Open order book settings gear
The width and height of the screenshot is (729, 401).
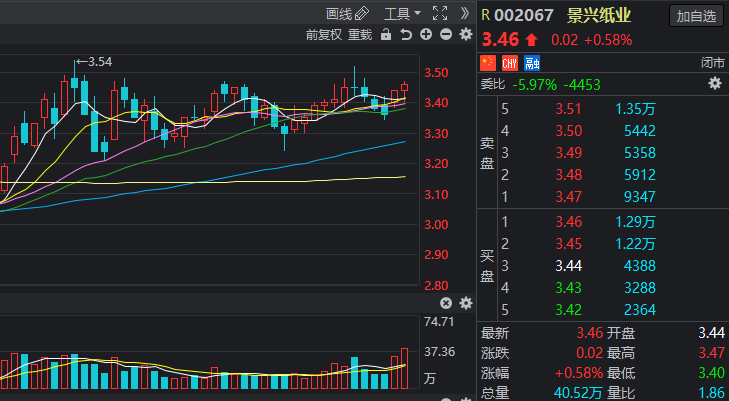coord(715,84)
